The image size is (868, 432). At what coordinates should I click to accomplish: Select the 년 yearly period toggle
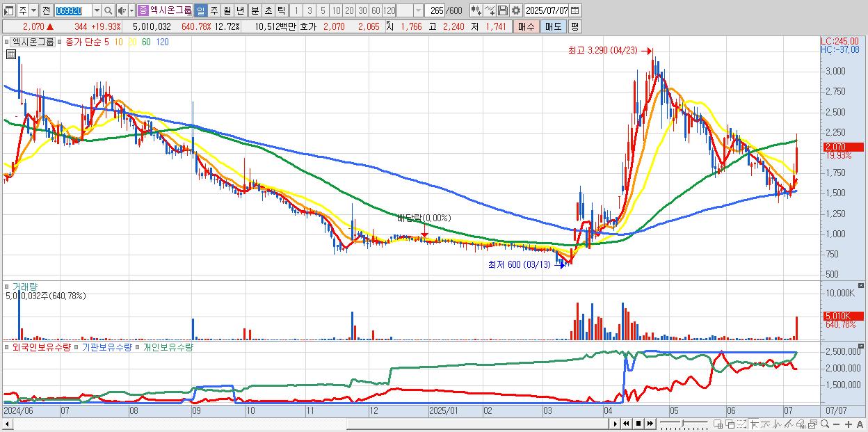[x=240, y=10]
